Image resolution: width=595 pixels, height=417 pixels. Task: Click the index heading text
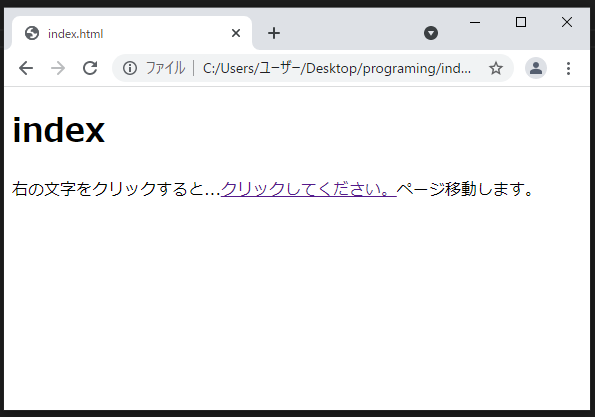tap(58, 130)
